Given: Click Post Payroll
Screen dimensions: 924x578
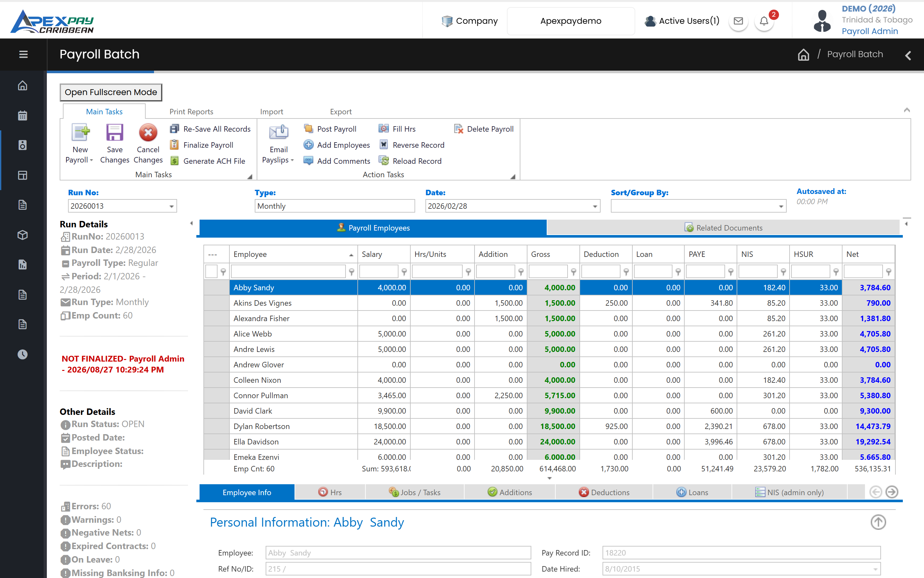Looking at the screenshot, I should click(330, 129).
